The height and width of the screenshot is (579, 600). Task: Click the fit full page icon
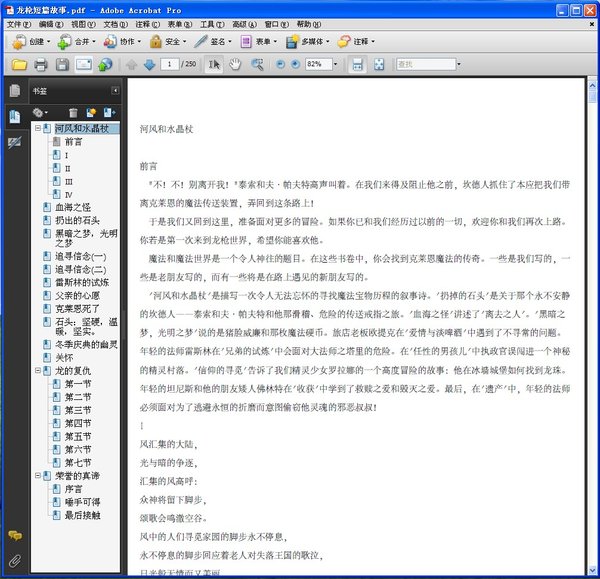click(x=379, y=65)
